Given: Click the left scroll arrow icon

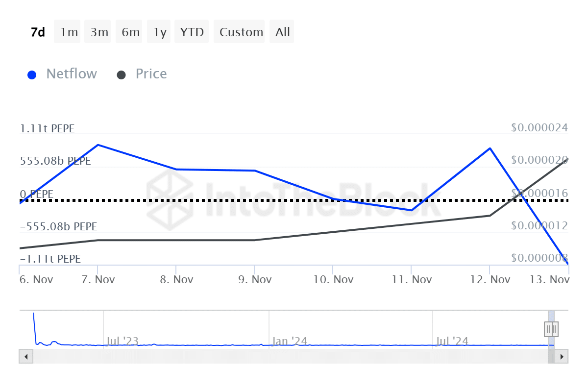Looking at the screenshot, I should (25, 356).
